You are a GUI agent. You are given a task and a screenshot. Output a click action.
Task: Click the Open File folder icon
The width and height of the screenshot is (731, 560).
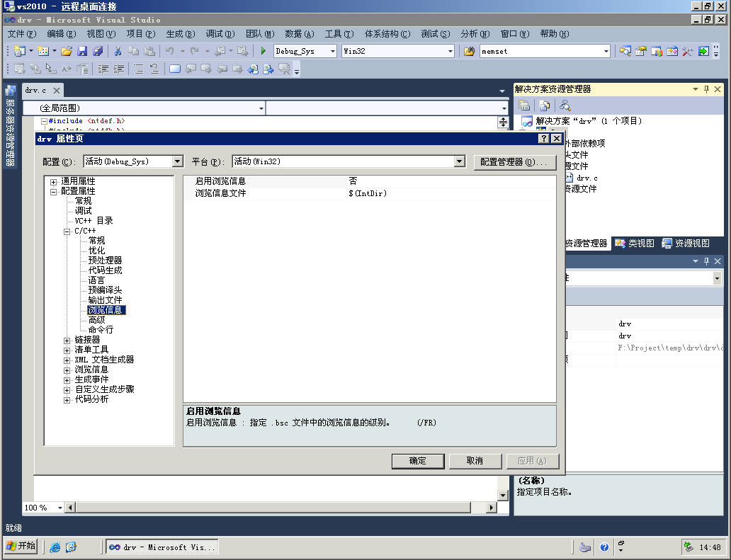pos(67,51)
